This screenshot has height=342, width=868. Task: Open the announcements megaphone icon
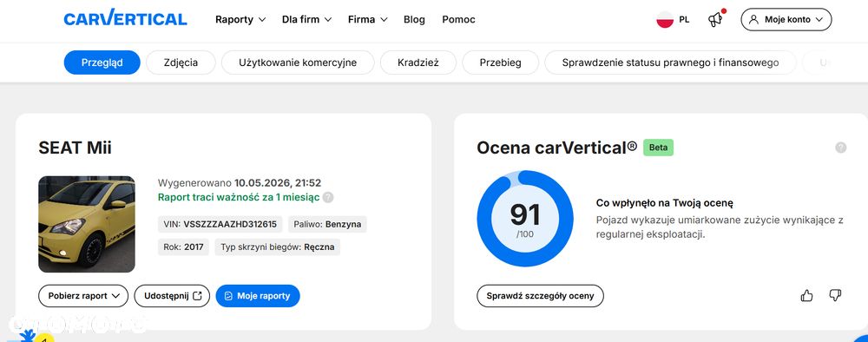[716, 19]
